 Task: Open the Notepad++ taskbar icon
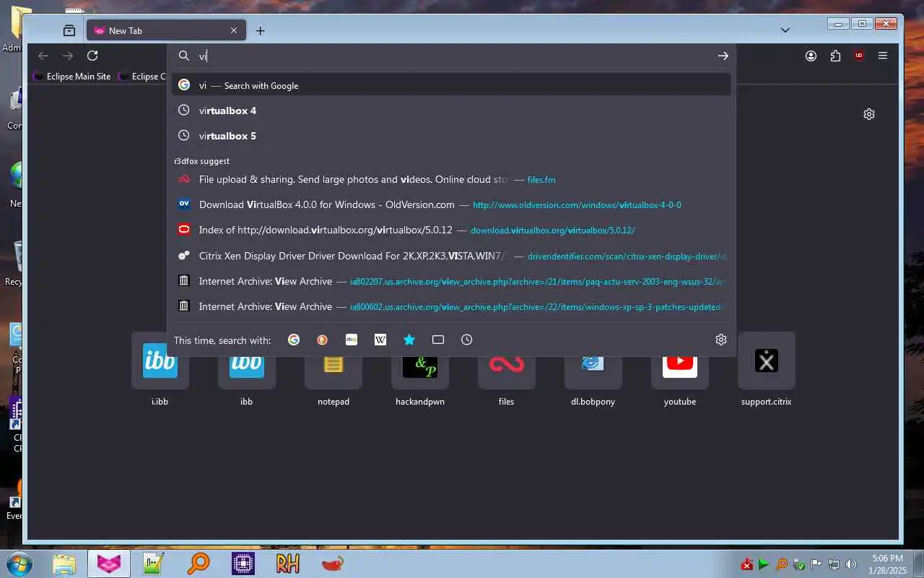(154, 564)
